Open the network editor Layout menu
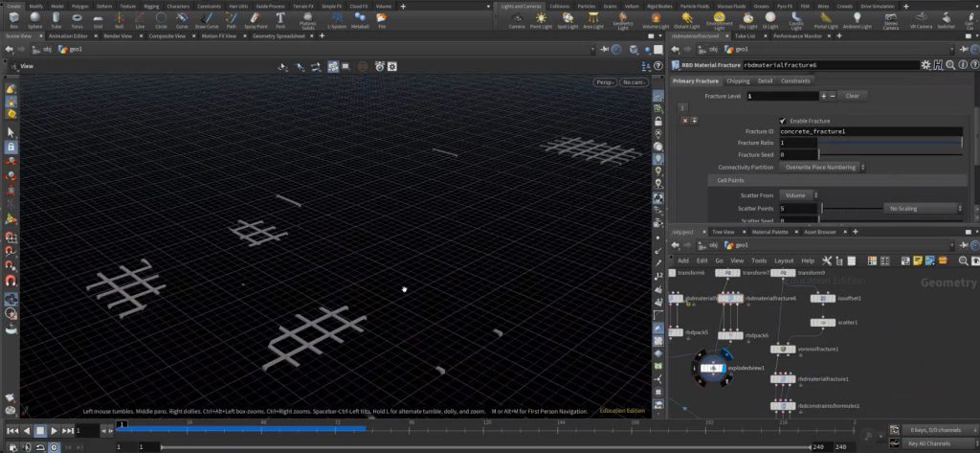 [x=783, y=260]
